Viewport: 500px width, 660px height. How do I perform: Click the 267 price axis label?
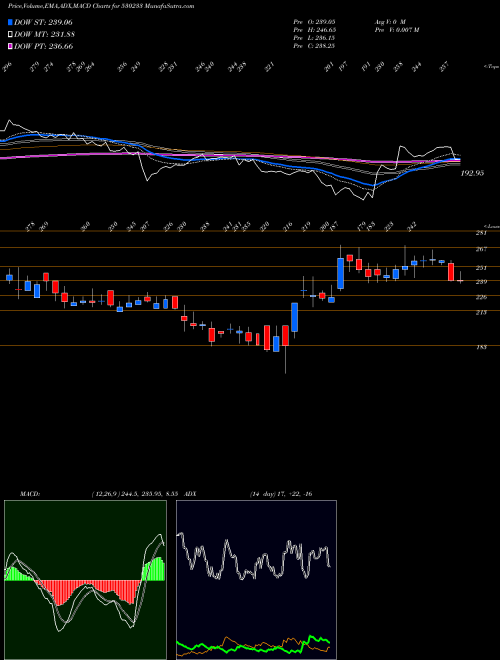coord(481,249)
